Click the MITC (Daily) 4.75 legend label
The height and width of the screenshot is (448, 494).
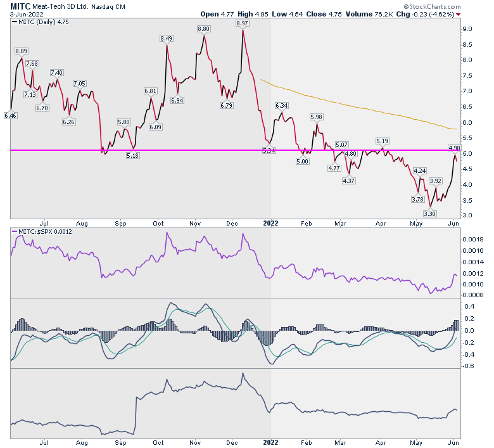point(41,22)
